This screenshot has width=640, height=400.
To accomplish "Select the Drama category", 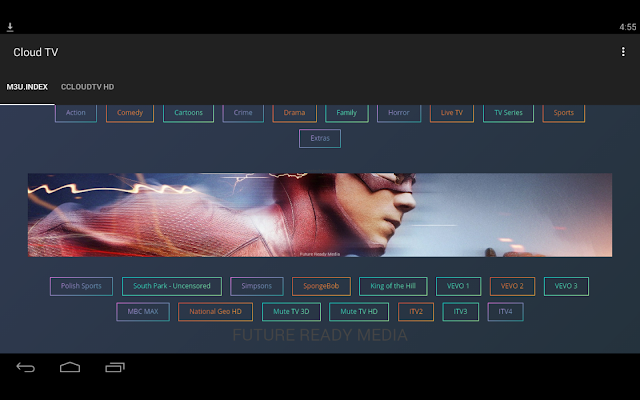I will [294, 113].
